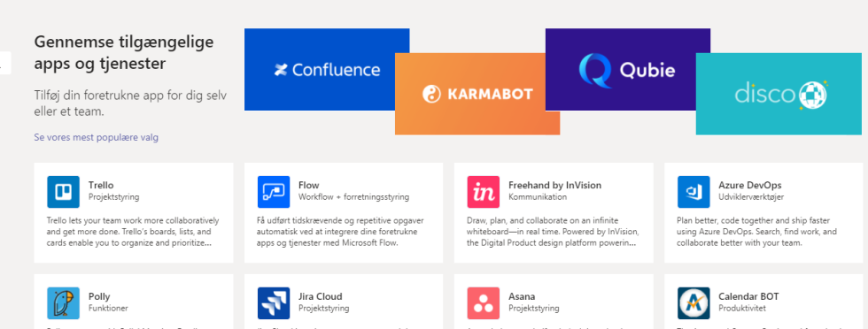Select the Flow app icon
Viewport: 868px width, 329px height.
click(274, 192)
